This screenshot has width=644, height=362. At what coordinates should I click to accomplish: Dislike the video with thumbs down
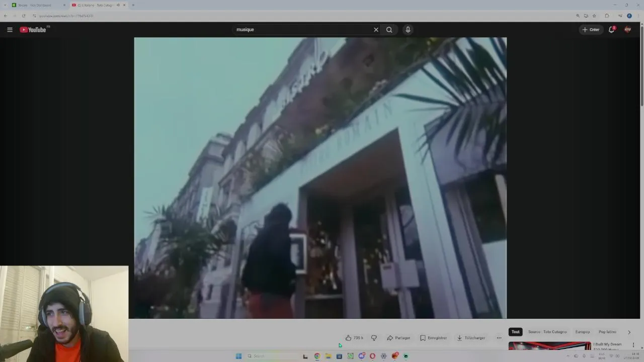[x=374, y=338]
